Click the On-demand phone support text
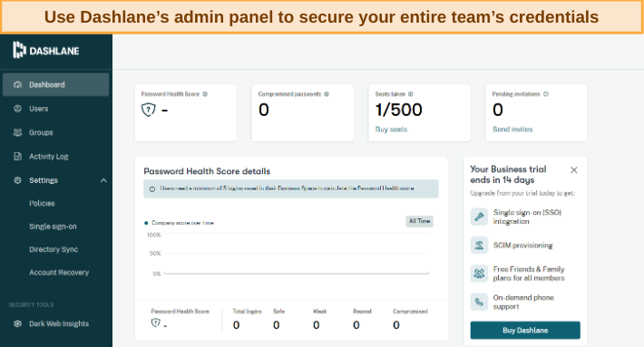644x347 pixels. (x=523, y=302)
